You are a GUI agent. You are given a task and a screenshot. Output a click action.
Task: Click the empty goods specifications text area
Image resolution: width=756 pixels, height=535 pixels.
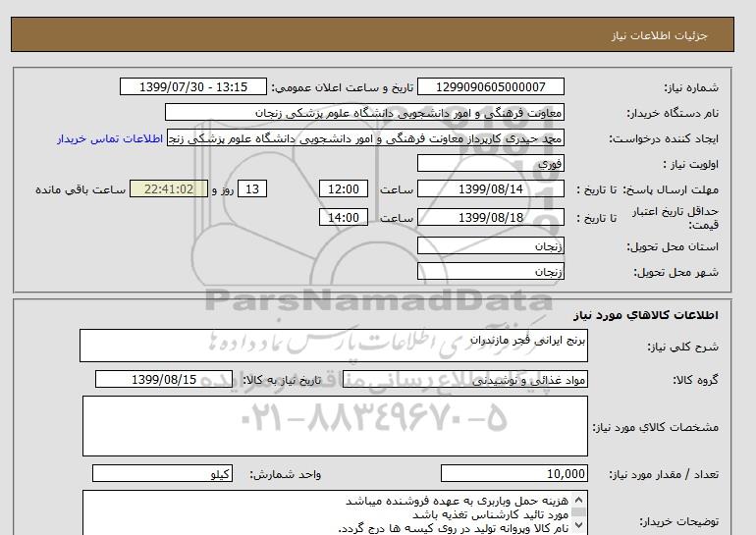tap(335, 426)
